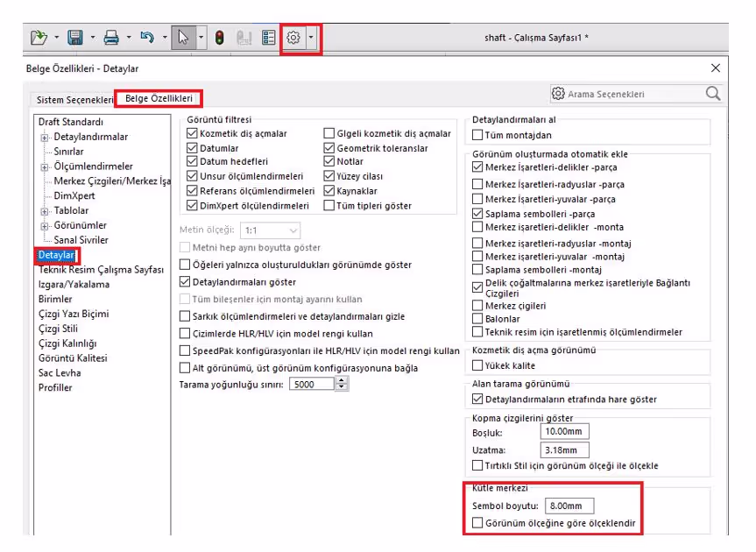The image size is (756, 552).
Task: Close the Belge Özellikleri dialog
Action: [x=716, y=68]
